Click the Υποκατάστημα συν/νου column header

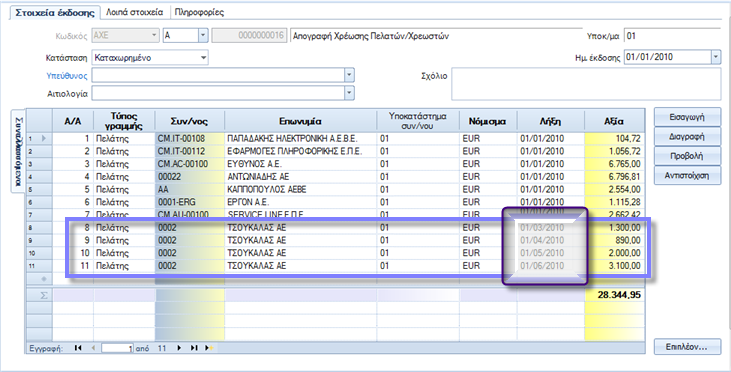418,121
